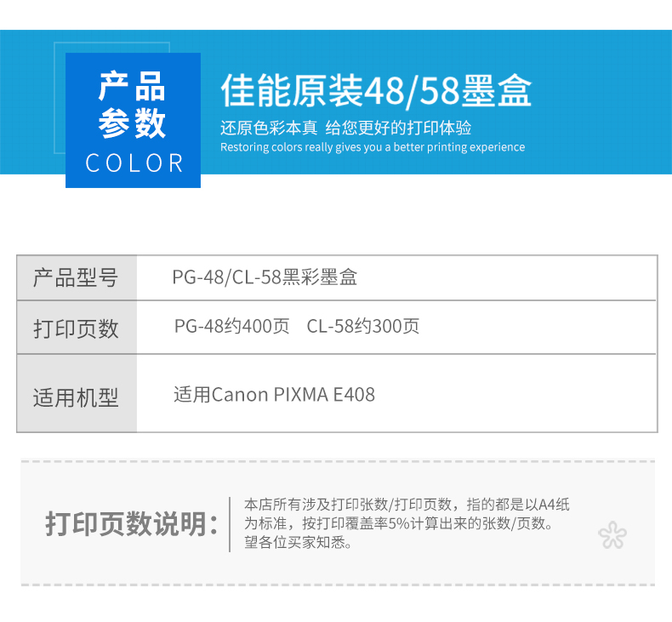Click the blue 产品参数 COLOR badge
The width and height of the screenshot is (672, 622).
[x=134, y=120]
